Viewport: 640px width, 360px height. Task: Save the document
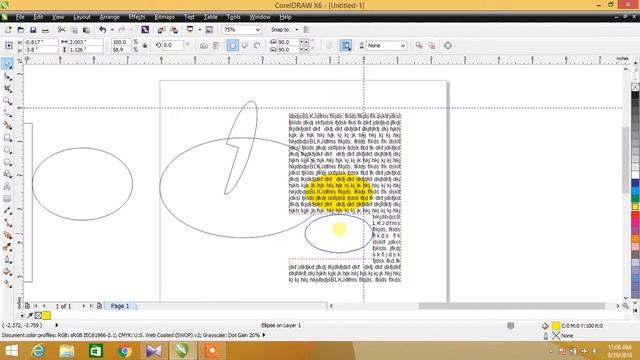(x=33, y=30)
